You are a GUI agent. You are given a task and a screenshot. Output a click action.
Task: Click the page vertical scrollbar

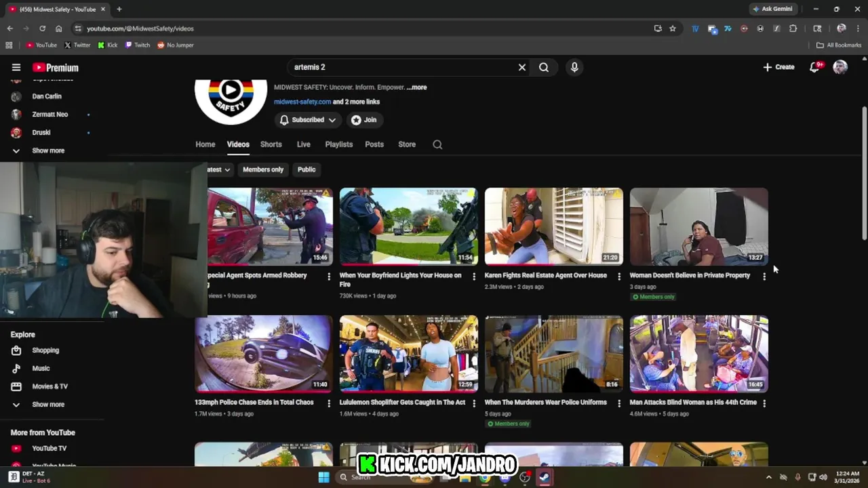(x=864, y=173)
